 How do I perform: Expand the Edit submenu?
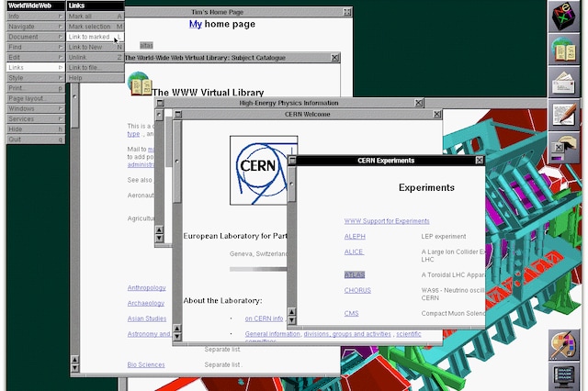(x=36, y=57)
